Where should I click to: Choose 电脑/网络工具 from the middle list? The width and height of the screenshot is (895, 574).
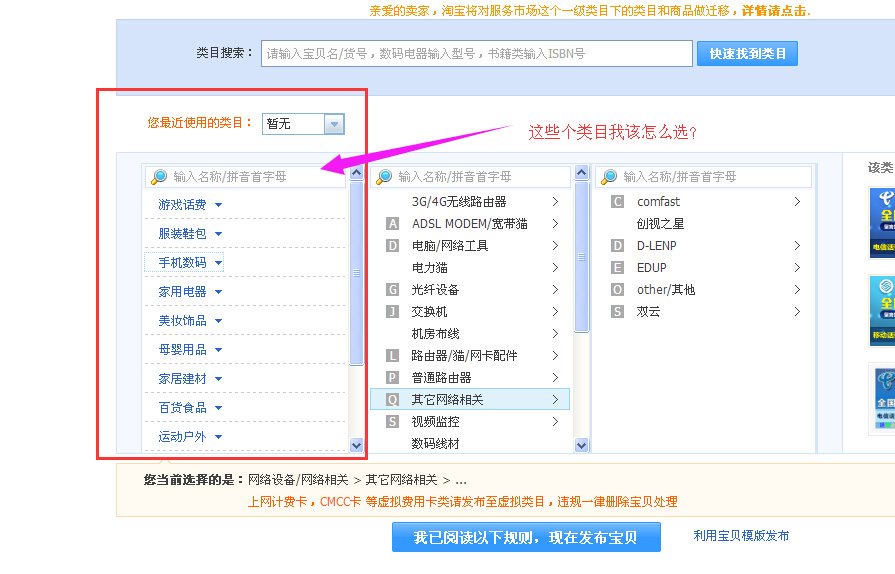tap(450, 246)
